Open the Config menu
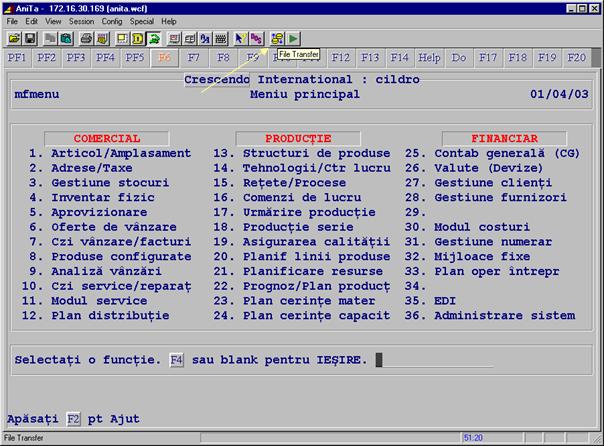The height and width of the screenshot is (446, 604). pos(112,21)
